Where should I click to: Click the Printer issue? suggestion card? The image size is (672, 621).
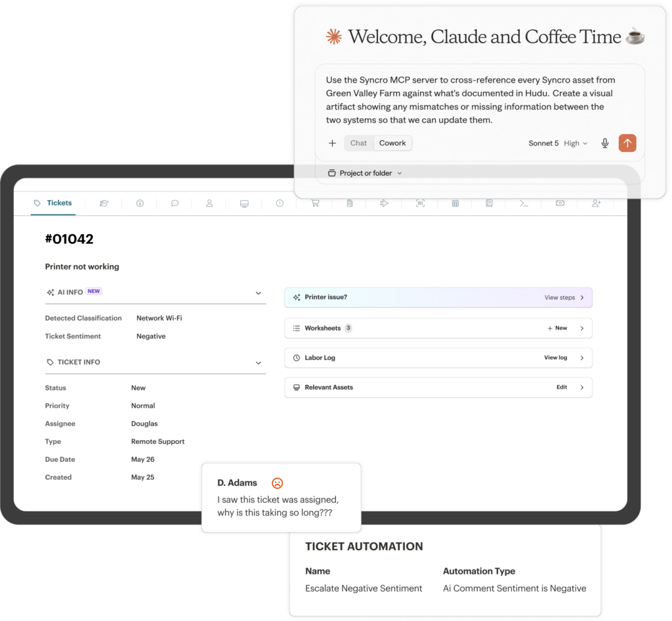point(438,297)
